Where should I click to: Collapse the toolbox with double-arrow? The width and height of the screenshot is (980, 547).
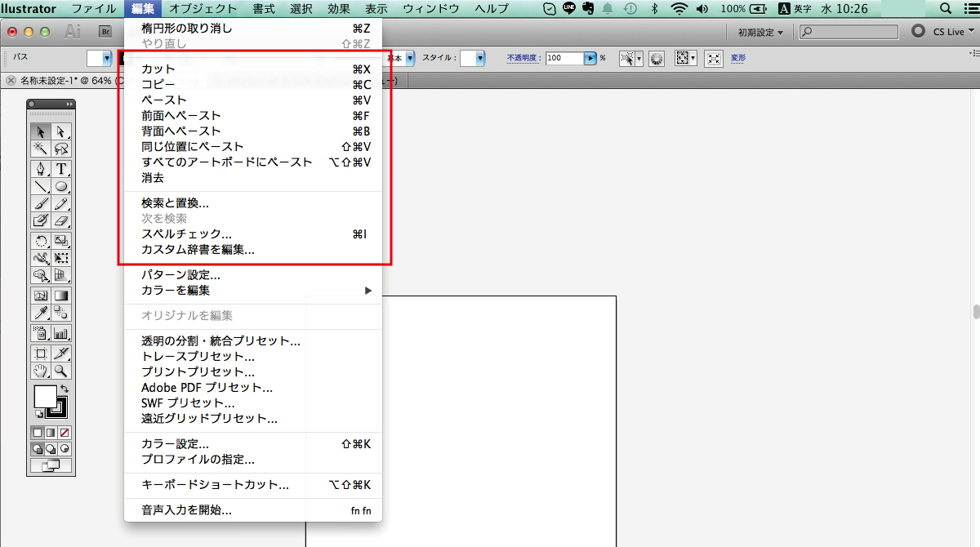pos(69,105)
